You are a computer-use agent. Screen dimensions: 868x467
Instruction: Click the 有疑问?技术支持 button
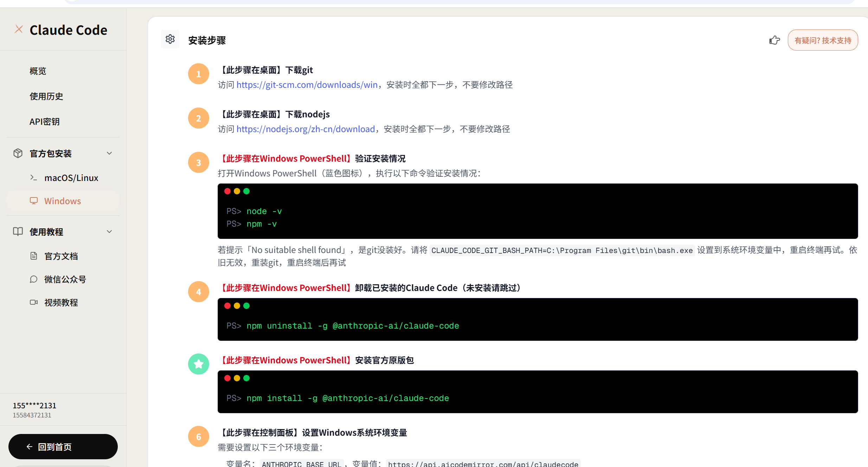click(823, 40)
